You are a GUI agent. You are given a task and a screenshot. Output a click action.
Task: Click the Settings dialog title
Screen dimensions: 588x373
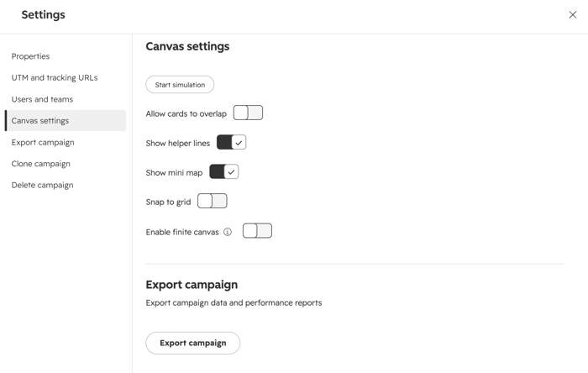43,14
